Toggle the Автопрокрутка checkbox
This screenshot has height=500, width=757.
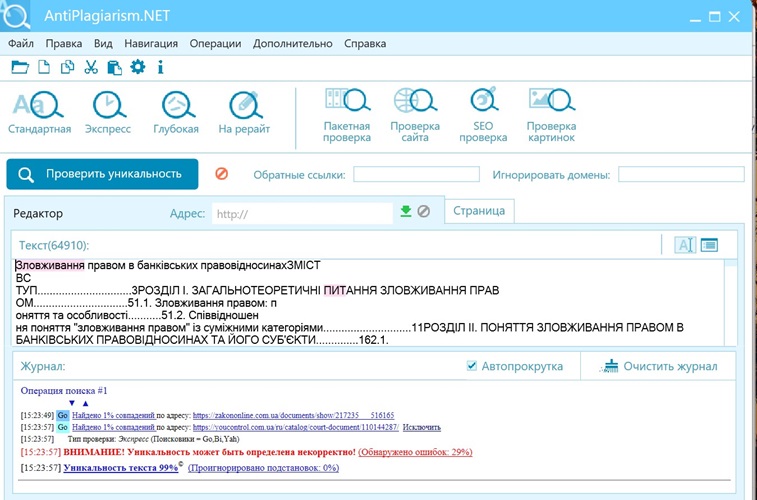point(472,366)
